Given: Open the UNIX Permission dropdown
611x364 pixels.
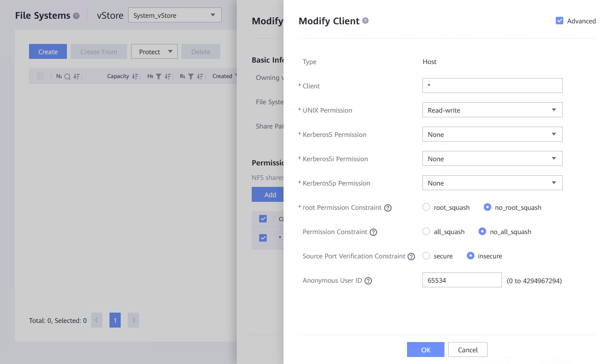Looking at the screenshot, I should [492, 110].
